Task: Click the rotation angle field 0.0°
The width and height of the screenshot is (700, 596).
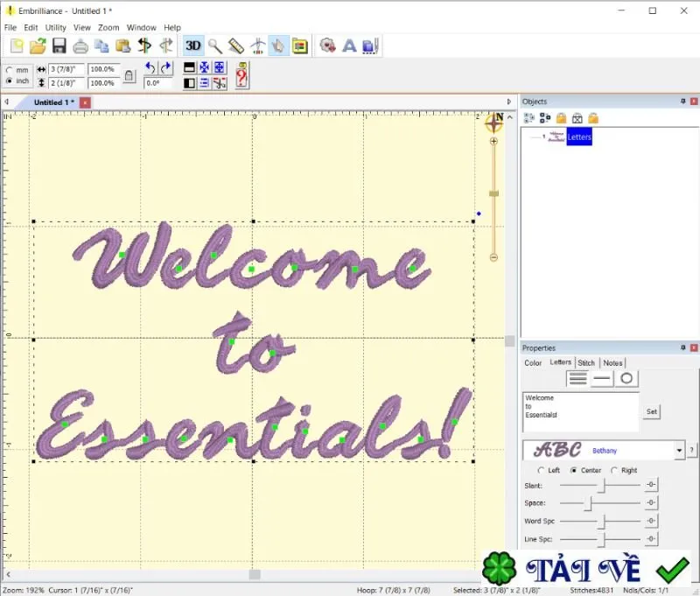Action: (157, 83)
